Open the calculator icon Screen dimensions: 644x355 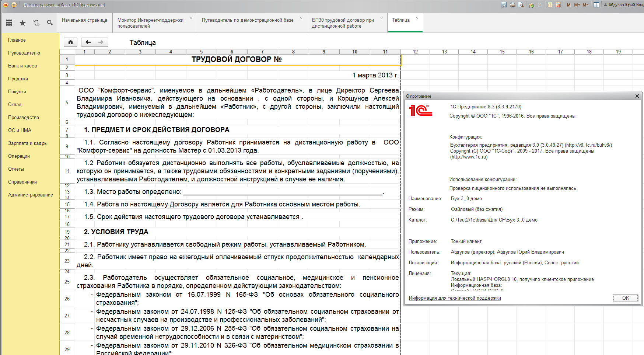550,5
